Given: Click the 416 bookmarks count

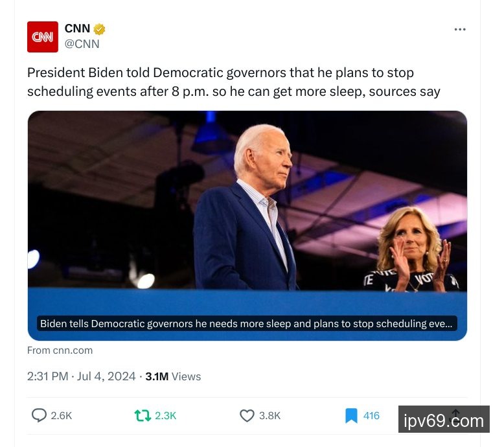Looking at the screenshot, I should click(x=371, y=415).
